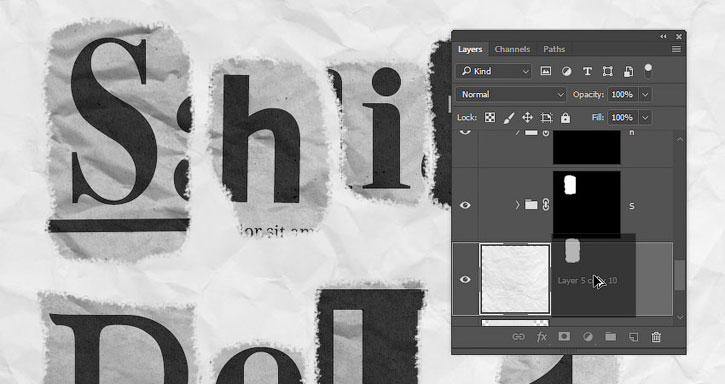Add a layer mask button

click(564, 336)
